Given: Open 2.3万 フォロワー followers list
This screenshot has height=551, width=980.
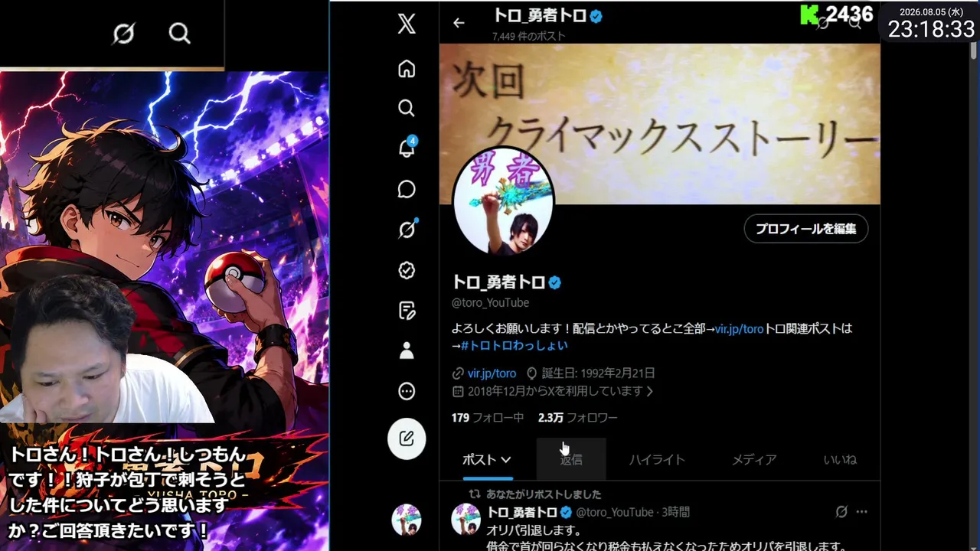Looking at the screenshot, I should (x=577, y=417).
